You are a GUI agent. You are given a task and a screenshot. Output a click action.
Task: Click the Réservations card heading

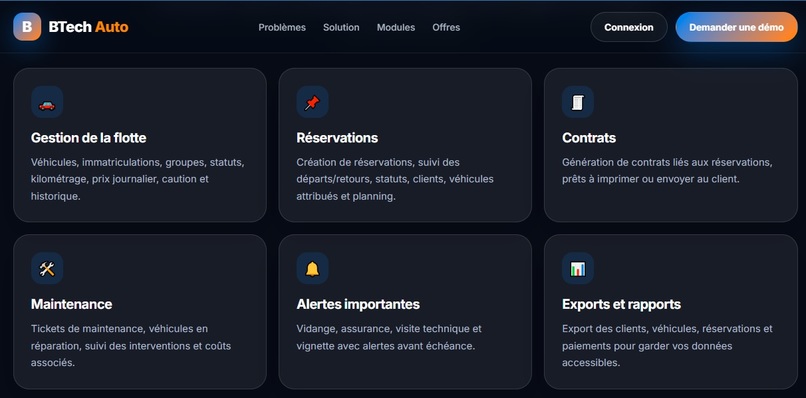[337, 138]
